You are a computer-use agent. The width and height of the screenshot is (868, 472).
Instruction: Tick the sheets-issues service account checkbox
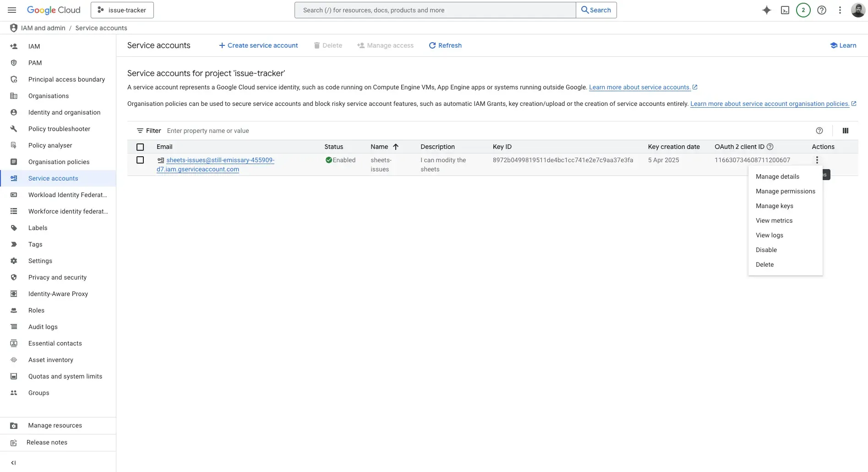[x=140, y=160]
